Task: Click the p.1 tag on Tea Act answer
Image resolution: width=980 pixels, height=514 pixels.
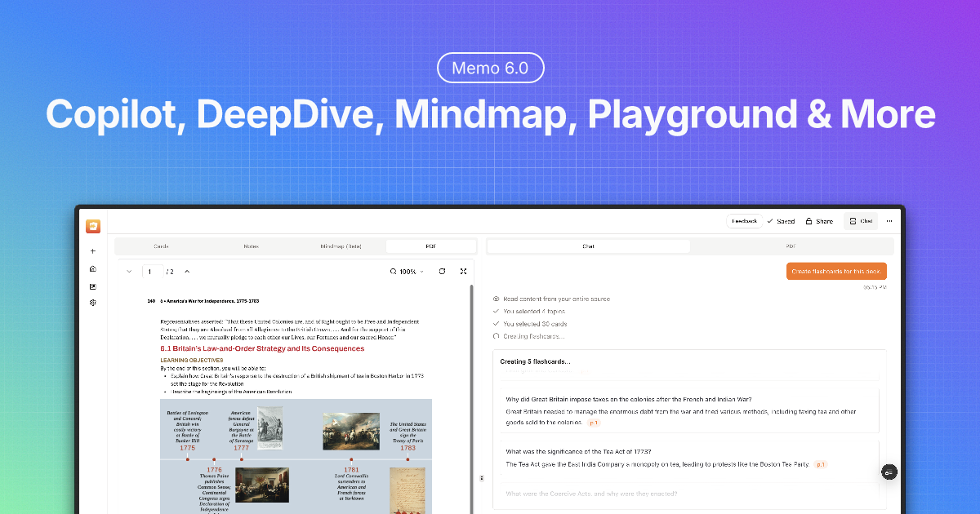Action: pyautogui.click(x=821, y=464)
